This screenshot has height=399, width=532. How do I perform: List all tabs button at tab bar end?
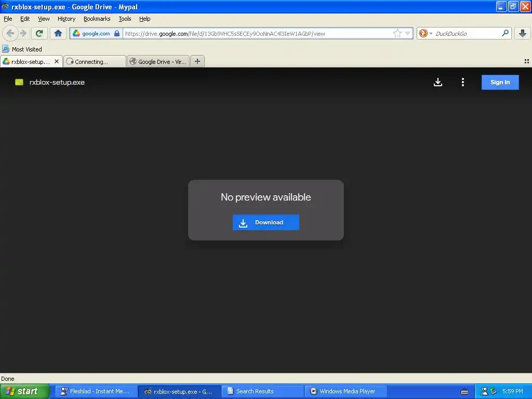(x=527, y=61)
